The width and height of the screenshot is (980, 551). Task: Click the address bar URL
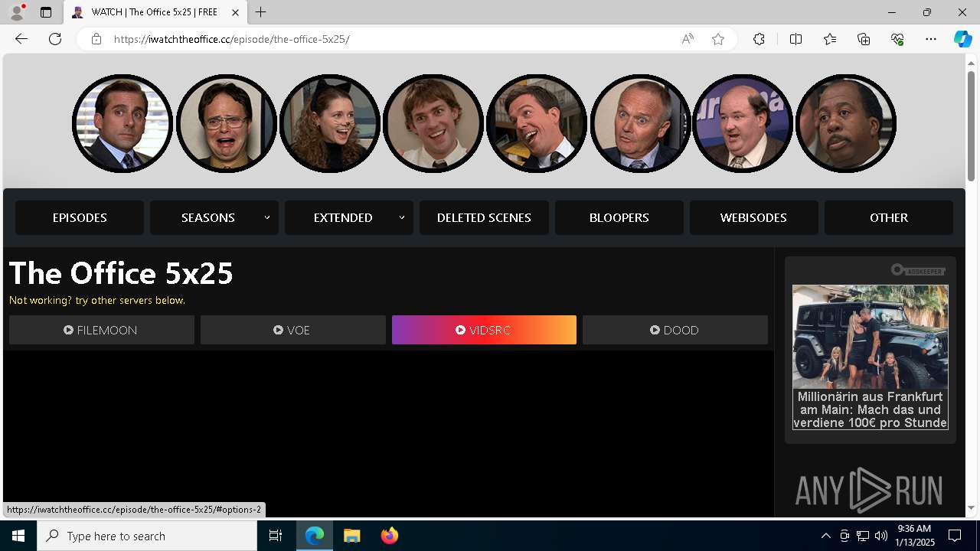(231, 39)
